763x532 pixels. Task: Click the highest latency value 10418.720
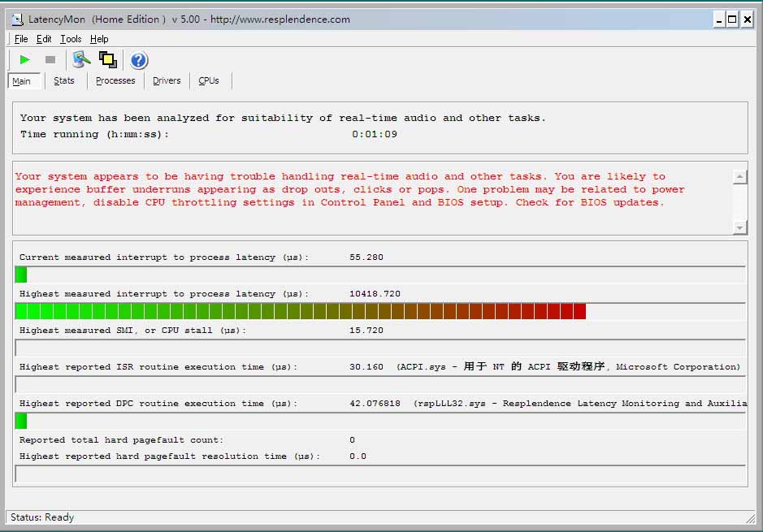point(375,294)
